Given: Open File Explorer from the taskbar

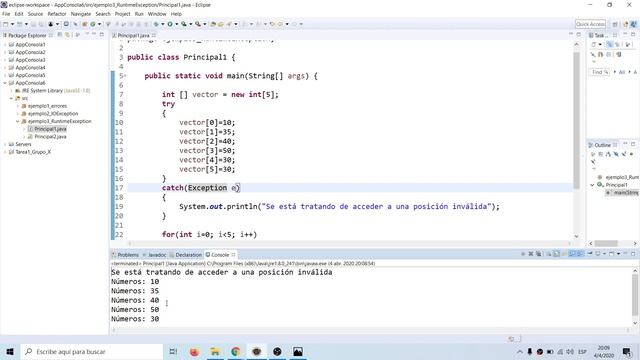Looking at the screenshot, I should coord(215,351).
